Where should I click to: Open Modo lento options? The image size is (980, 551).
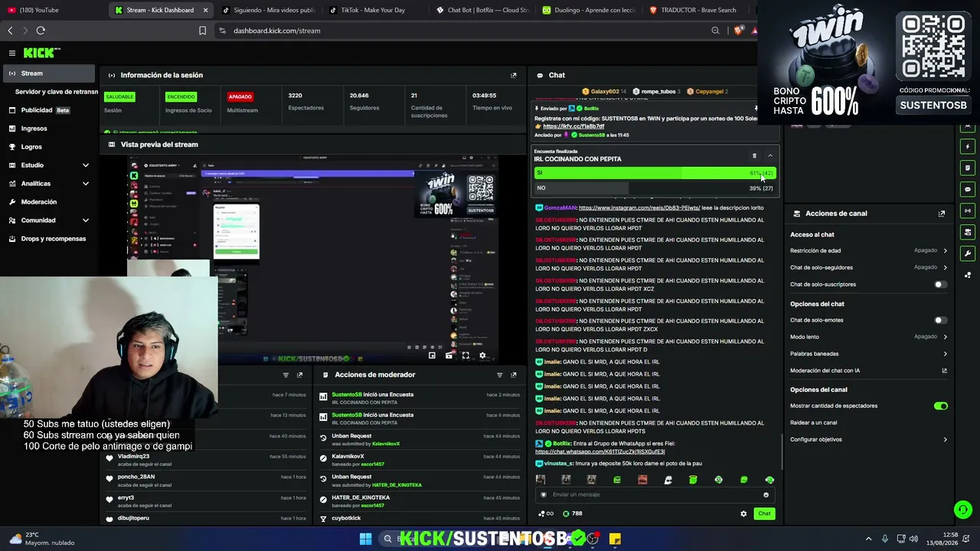tap(868, 337)
